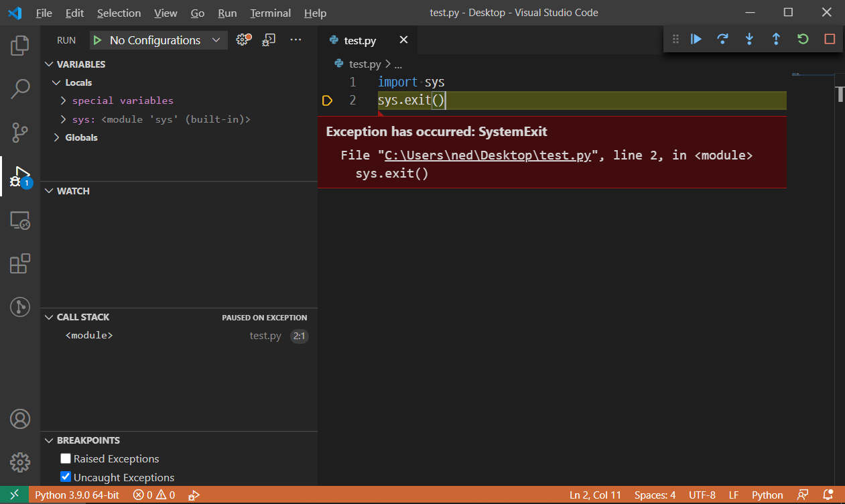This screenshot has width=845, height=504.
Task: Open the Accounts menu icon
Action: point(20,419)
